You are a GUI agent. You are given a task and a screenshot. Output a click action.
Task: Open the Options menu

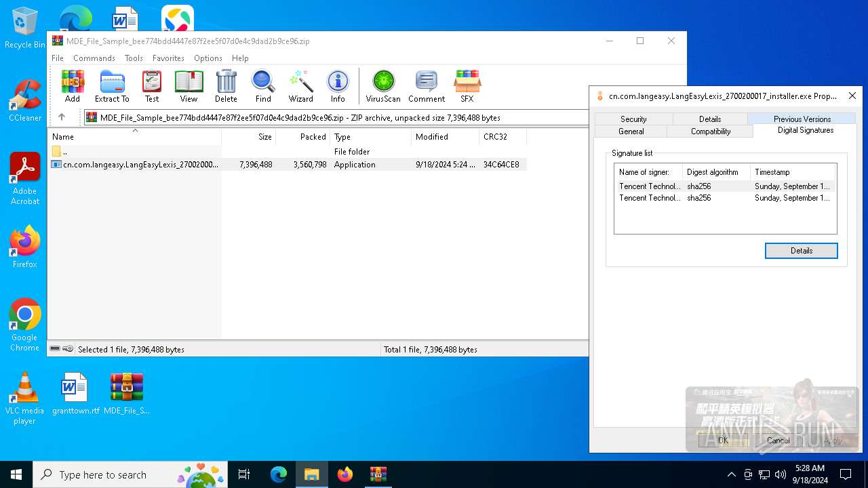click(x=208, y=58)
